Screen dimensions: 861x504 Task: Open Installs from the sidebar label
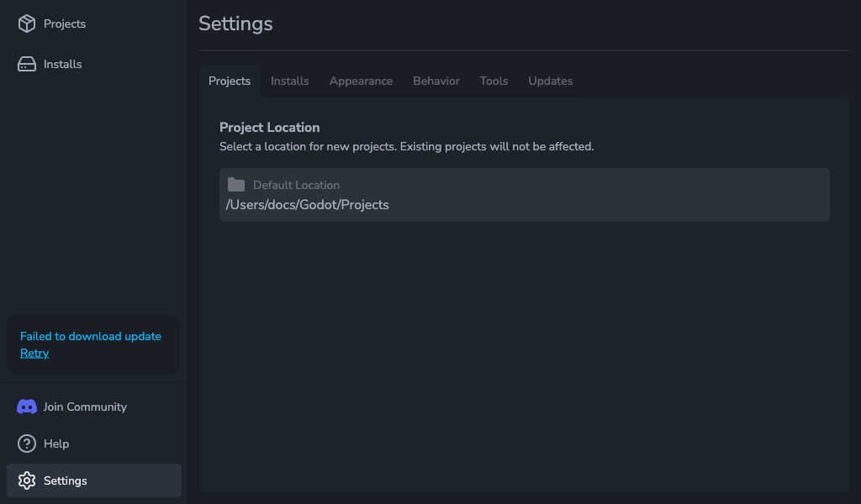pyautogui.click(x=63, y=64)
